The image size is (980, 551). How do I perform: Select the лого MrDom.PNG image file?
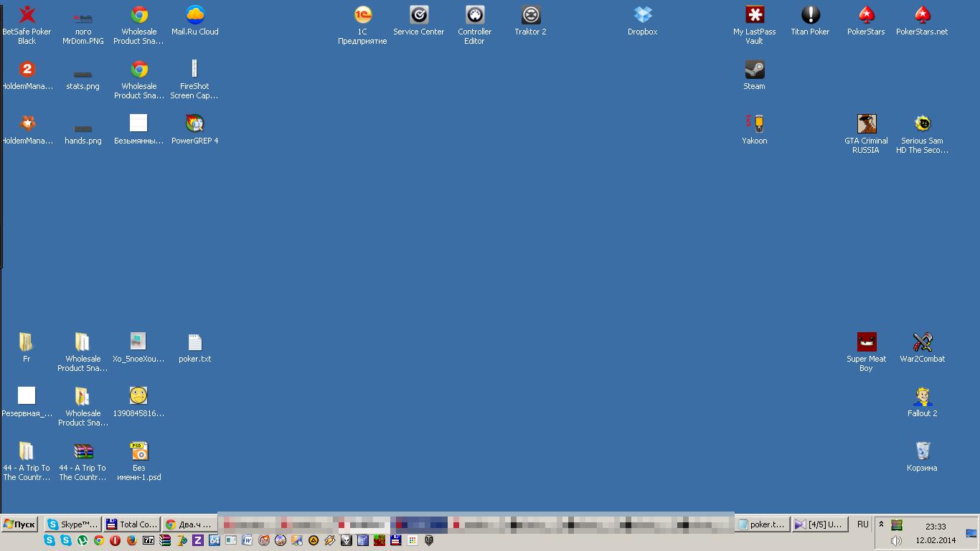pos(83,25)
